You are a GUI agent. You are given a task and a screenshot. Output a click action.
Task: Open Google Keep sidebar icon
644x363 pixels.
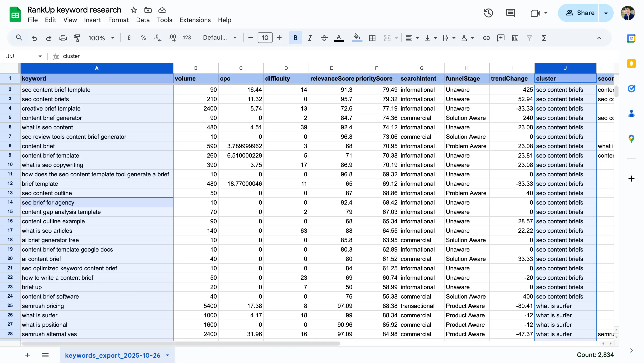631,64
